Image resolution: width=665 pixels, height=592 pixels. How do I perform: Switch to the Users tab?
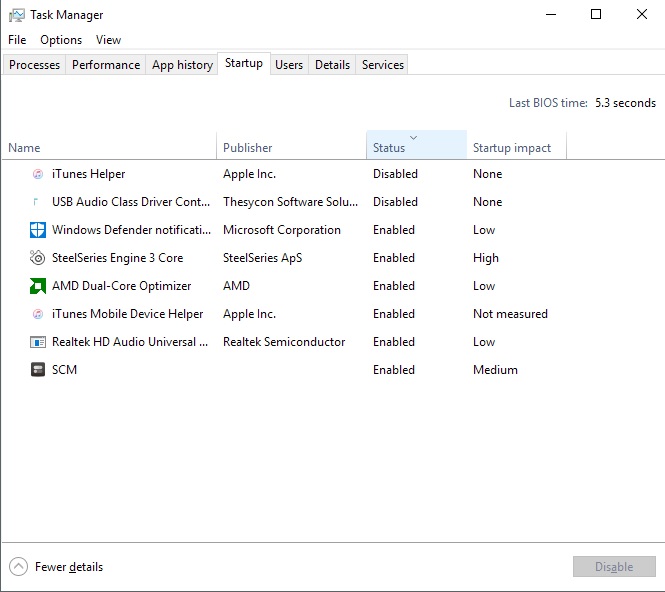click(289, 65)
